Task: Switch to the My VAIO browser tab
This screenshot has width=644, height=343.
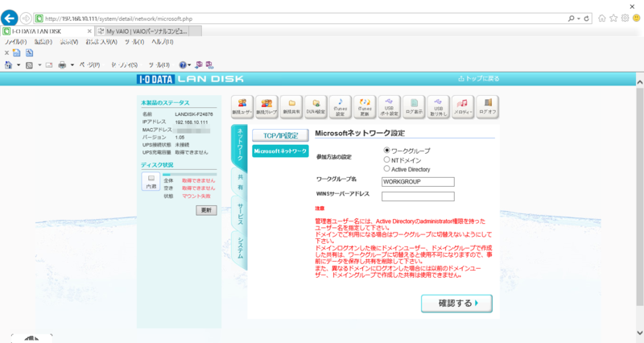Action: pos(142,31)
